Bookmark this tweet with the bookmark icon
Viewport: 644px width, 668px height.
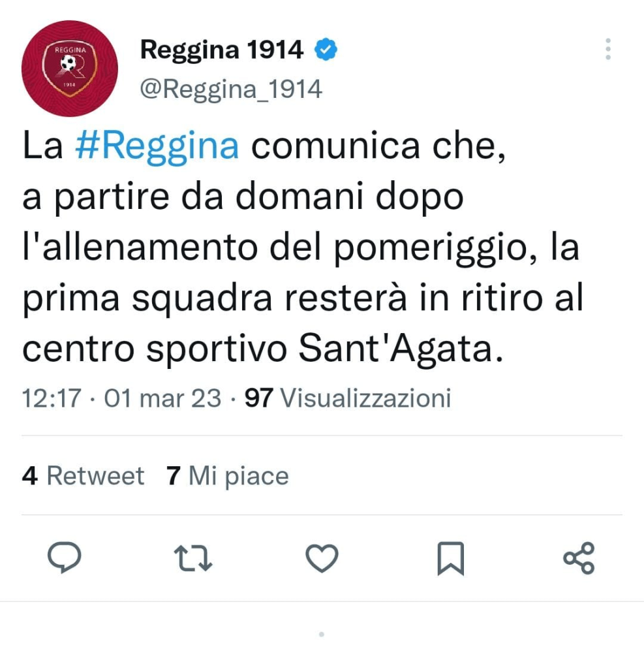click(450, 558)
